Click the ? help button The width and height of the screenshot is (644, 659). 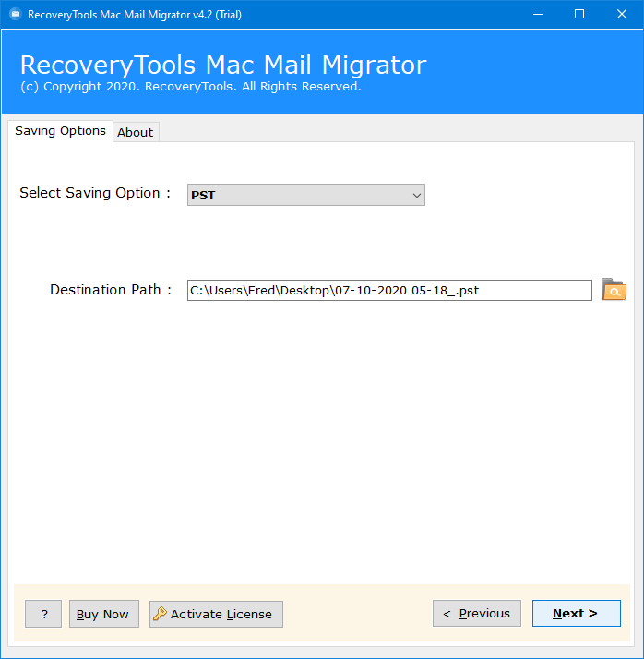click(x=43, y=614)
